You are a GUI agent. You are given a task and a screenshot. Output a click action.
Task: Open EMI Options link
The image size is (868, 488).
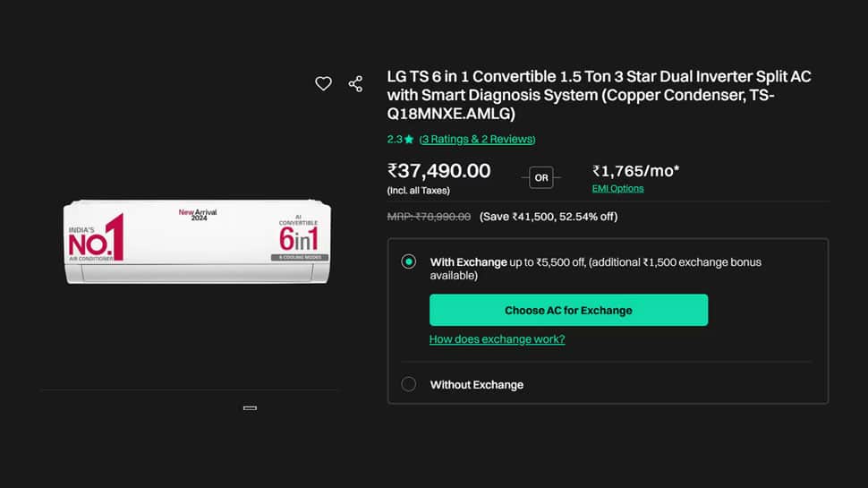pos(617,189)
